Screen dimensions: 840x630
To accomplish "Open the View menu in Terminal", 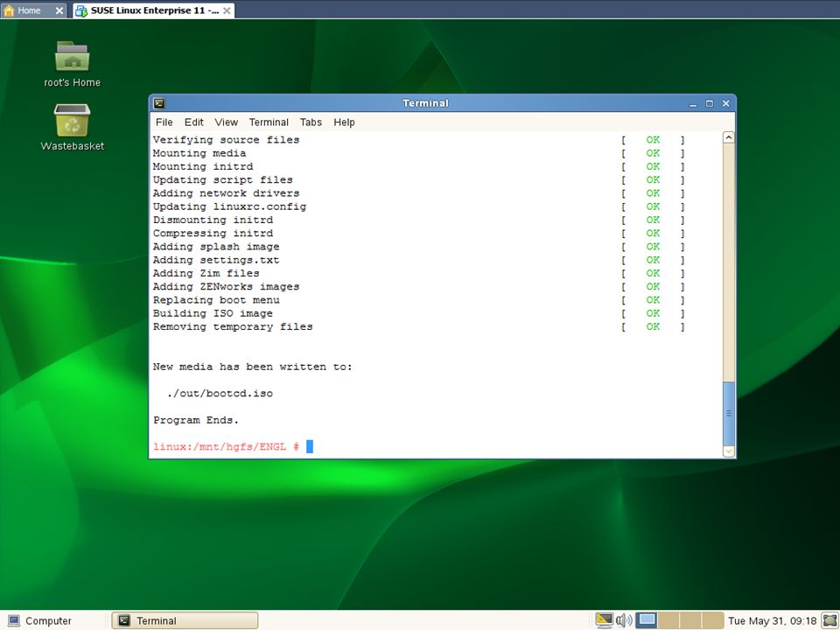I will (226, 122).
